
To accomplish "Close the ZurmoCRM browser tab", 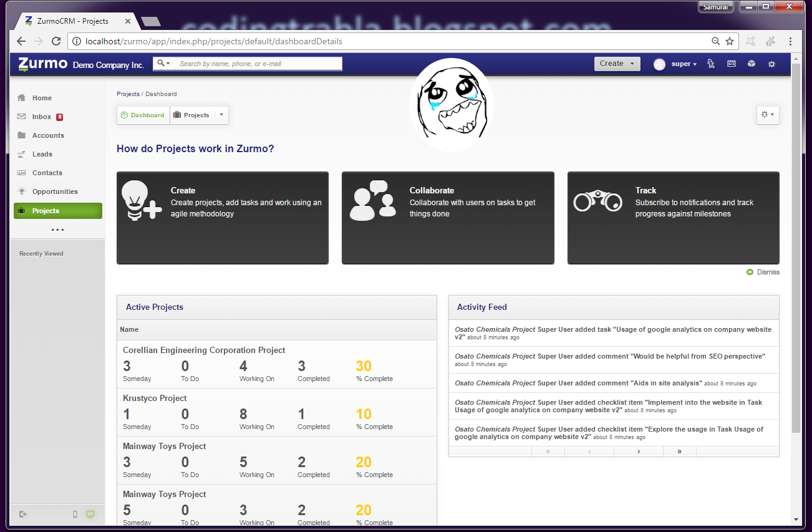I will coord(128,21).
